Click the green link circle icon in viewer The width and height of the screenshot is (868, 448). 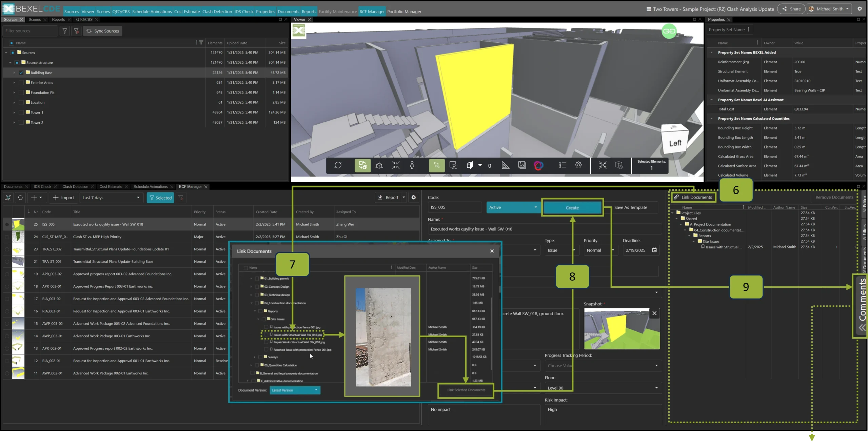pos(669,31)
